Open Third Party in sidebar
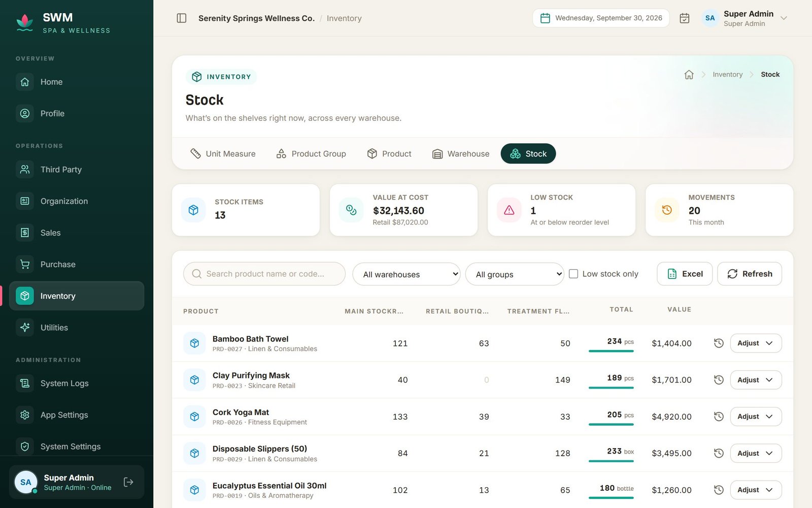Viewport: 812px width, 508px height. point(77,170)
